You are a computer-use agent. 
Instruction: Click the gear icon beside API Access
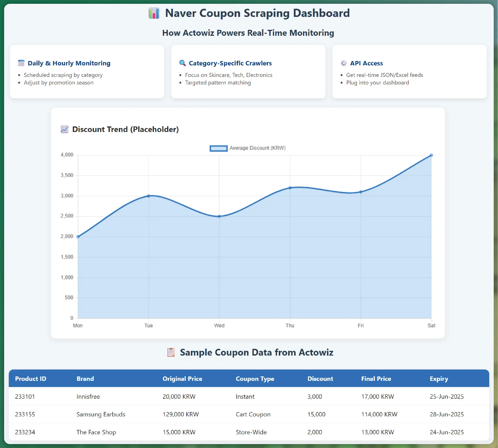coord(344,63)
